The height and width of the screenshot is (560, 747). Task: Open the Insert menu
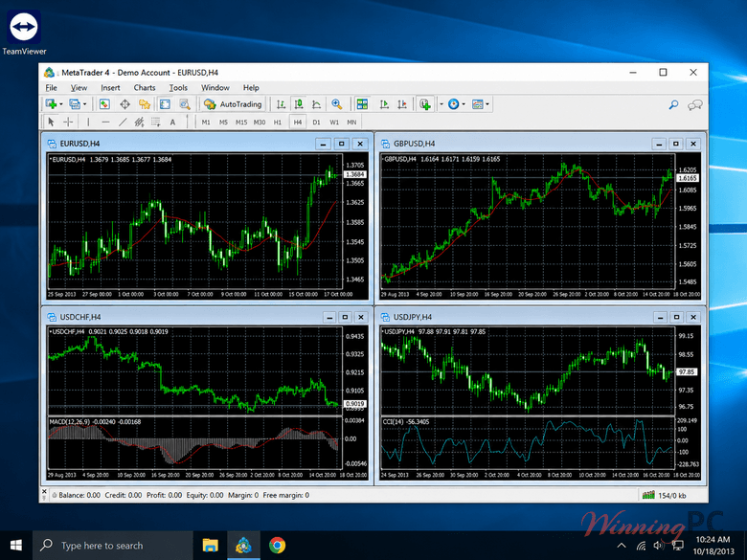click(110, 88)
